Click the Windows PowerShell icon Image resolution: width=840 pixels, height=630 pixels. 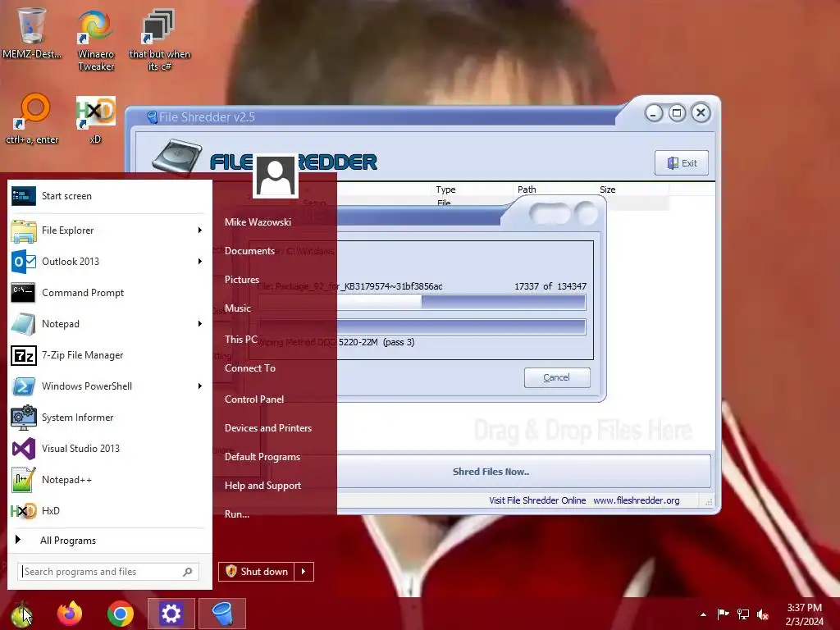pos(24,386)
